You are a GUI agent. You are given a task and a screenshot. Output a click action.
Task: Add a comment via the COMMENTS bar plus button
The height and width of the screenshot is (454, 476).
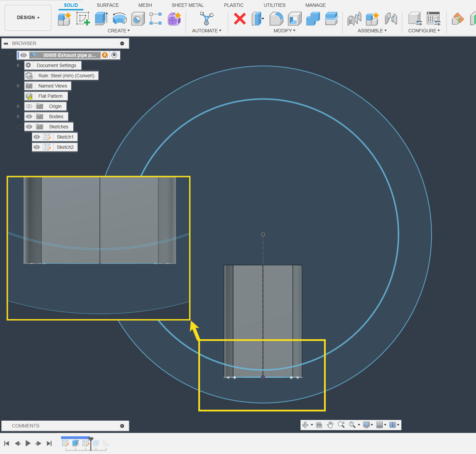click(x=122, y=426)
